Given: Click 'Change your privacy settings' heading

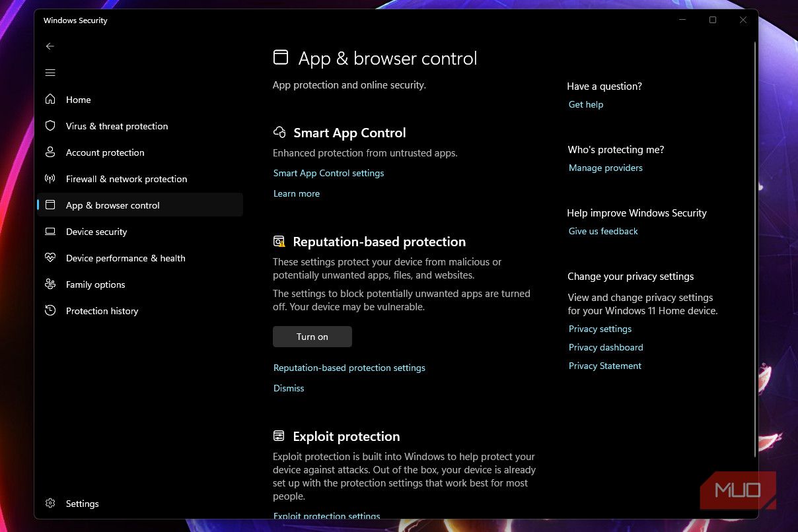Looking at the screenshot, I should (x=631, y=276).
